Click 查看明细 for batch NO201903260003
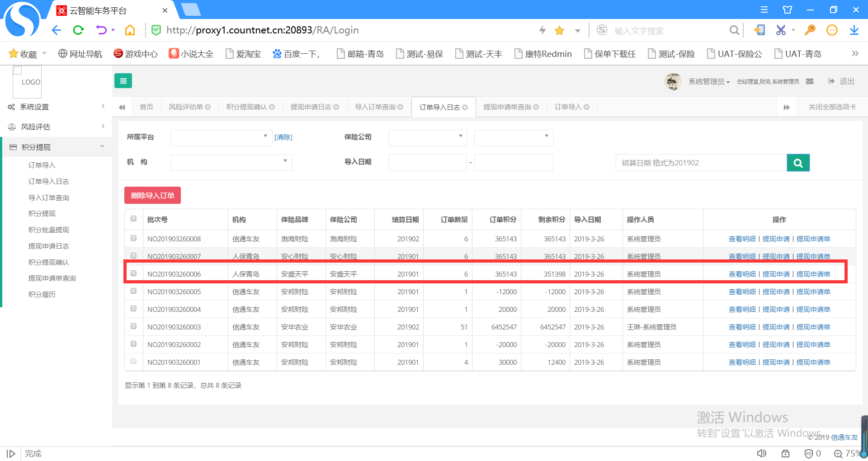Image resolution: width=868 pixels, height=461 pixels. coord(742,327)
